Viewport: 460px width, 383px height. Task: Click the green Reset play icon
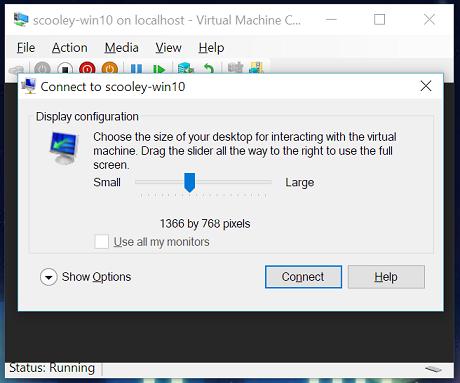point(159,69)
